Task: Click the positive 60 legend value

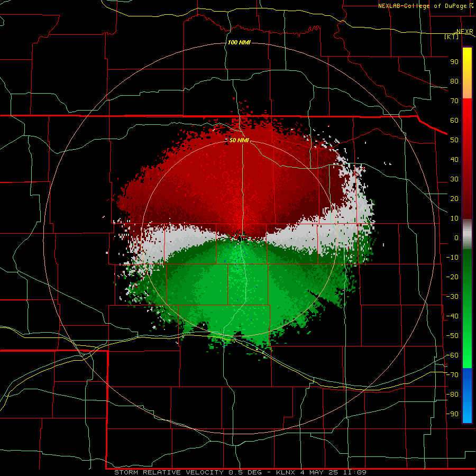Action: click(x=454, y=121)
